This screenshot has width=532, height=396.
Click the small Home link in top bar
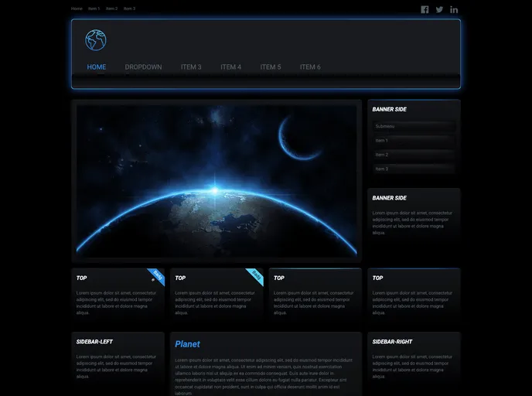tap(77, 9)
